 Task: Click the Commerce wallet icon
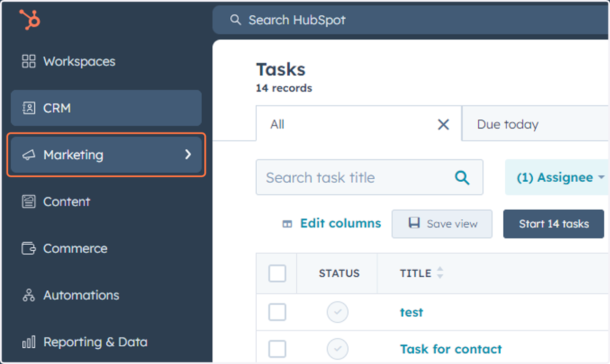29,248
